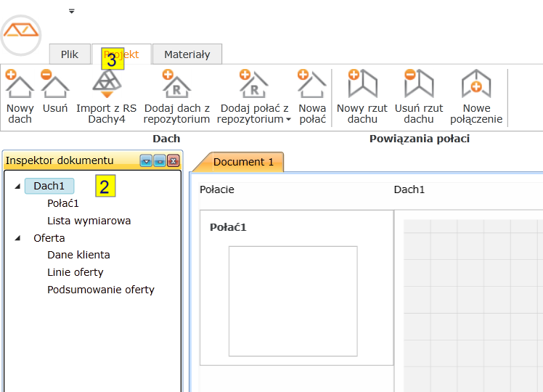The image size is (543, 392).
Task: Click the Usuń rzut dachu icon
Action: (x=419, y=85)
